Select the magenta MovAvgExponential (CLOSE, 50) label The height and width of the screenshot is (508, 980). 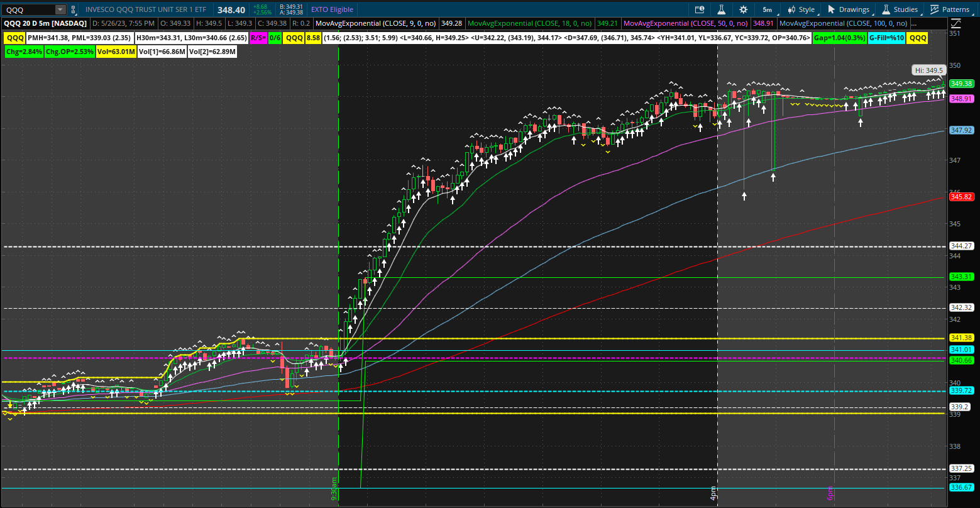click(685, 23)
